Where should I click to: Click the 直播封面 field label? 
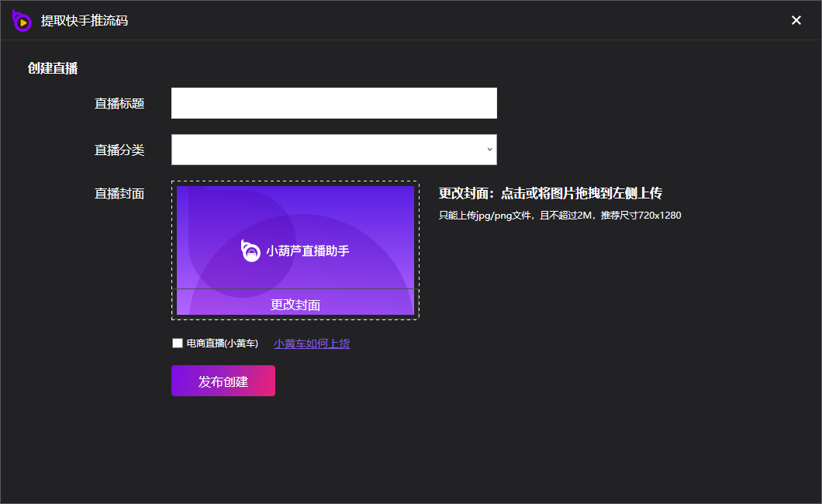[x=119, y=194]
